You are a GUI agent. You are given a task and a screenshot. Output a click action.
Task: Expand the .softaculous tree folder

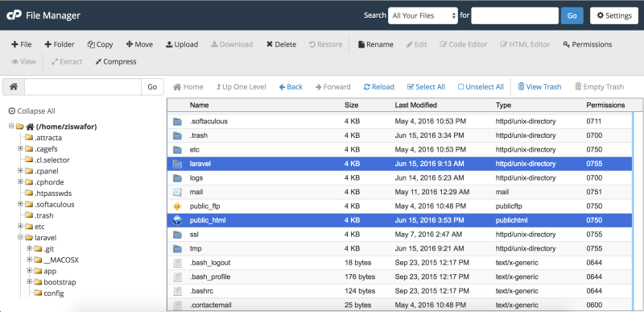pyautogui.click(x=20, y=204)
